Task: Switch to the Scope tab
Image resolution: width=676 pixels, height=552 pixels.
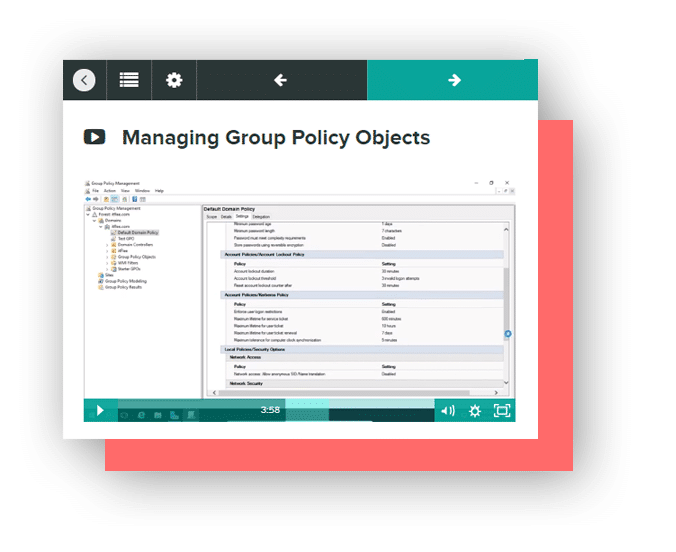Action: pyautogui.click(x=211, y=216)
